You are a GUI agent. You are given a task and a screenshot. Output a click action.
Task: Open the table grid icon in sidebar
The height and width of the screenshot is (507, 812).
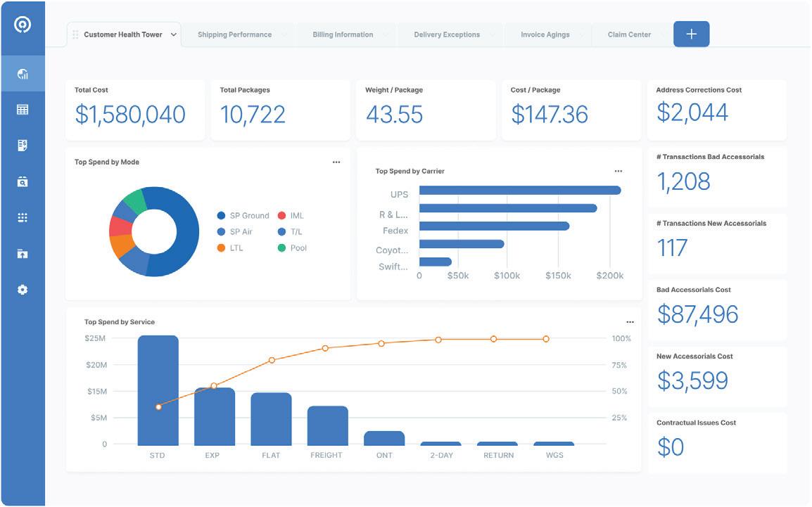pos(23,110)
